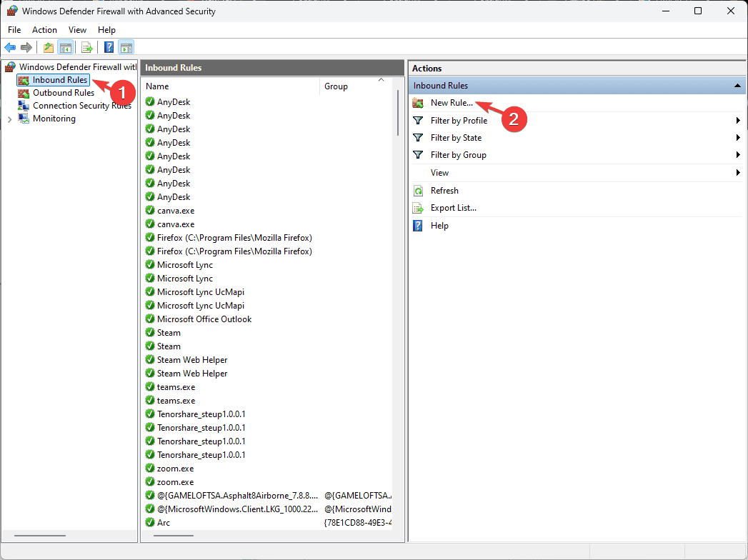Click the enabled icon beside Microsoft Office Outlook
The width and height of the screenshot is (748, 560).
[150, 319]
